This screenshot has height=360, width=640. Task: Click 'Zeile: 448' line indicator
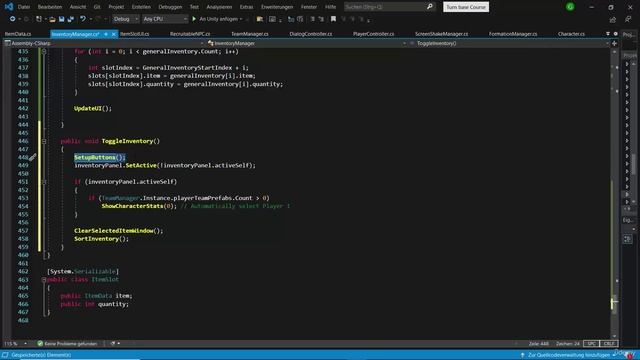click(539, 344)
